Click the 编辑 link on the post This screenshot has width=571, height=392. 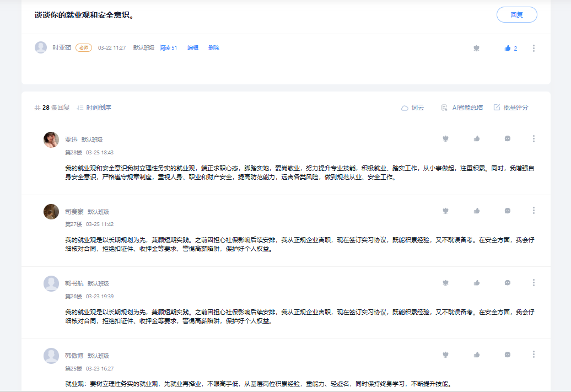[193, 48]
